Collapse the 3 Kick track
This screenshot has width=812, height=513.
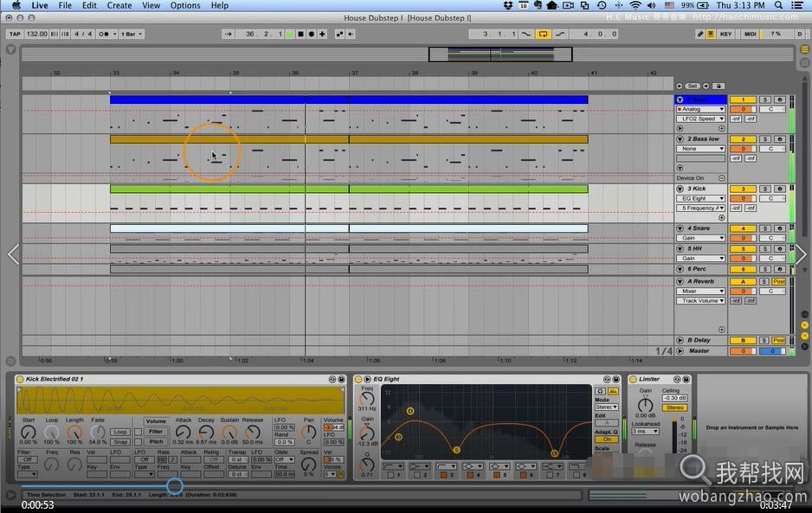pyautogui.click(x=680, y=189)
